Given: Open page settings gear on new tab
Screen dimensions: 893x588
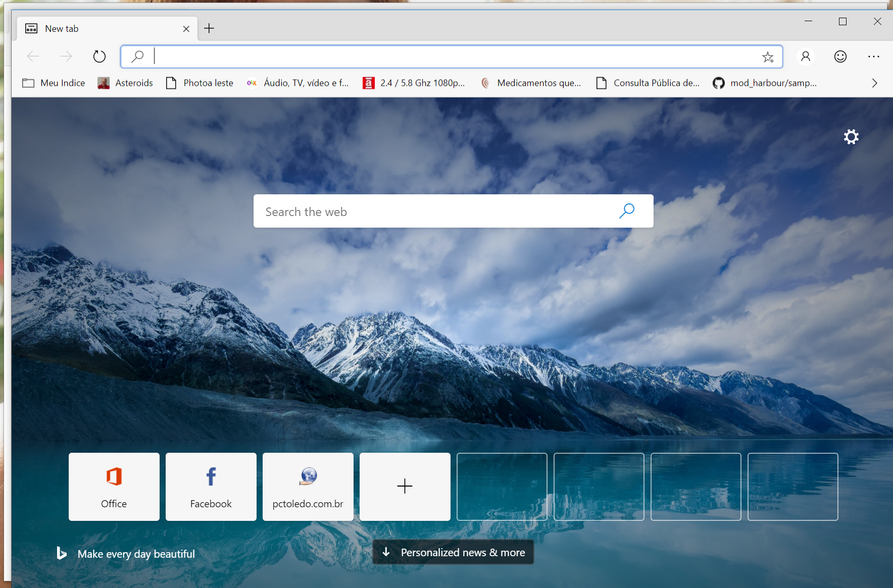Looking at the screenshot, I should point(851,137).
